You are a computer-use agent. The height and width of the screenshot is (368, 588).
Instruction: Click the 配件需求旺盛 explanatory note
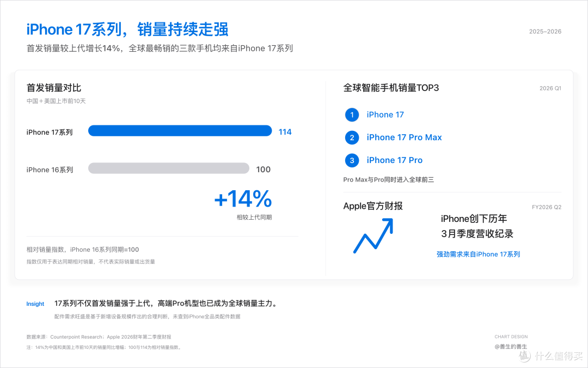click(x=148, y=317)
